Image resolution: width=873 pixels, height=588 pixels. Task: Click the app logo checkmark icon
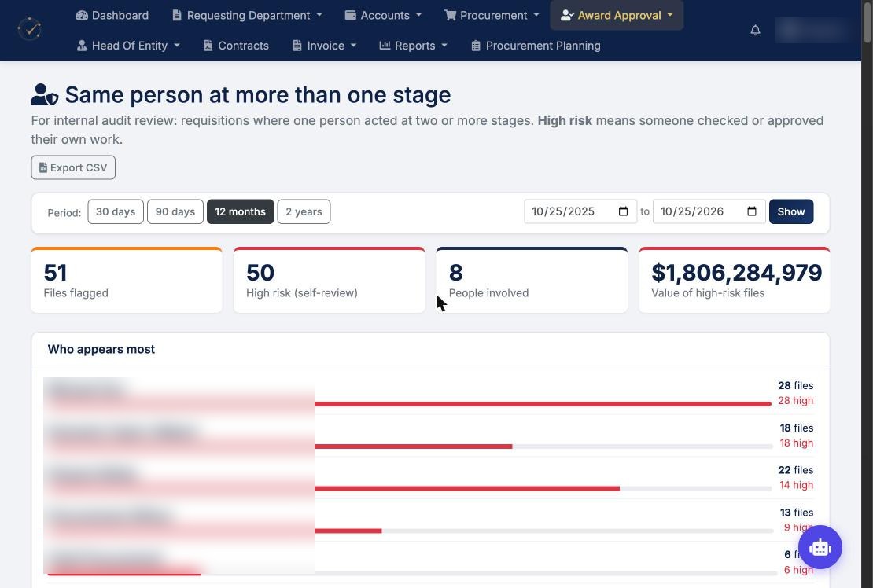point(30,29)
